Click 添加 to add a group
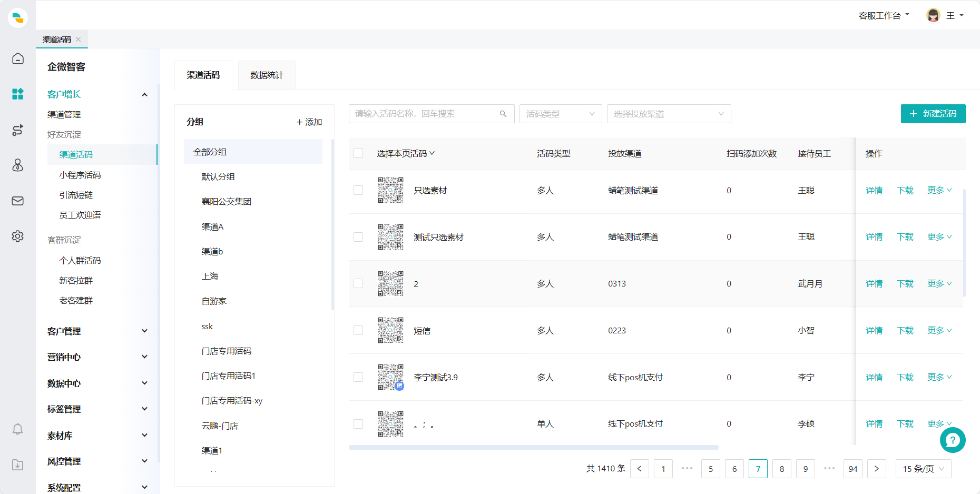980x494 pixels. coord(309,122)
